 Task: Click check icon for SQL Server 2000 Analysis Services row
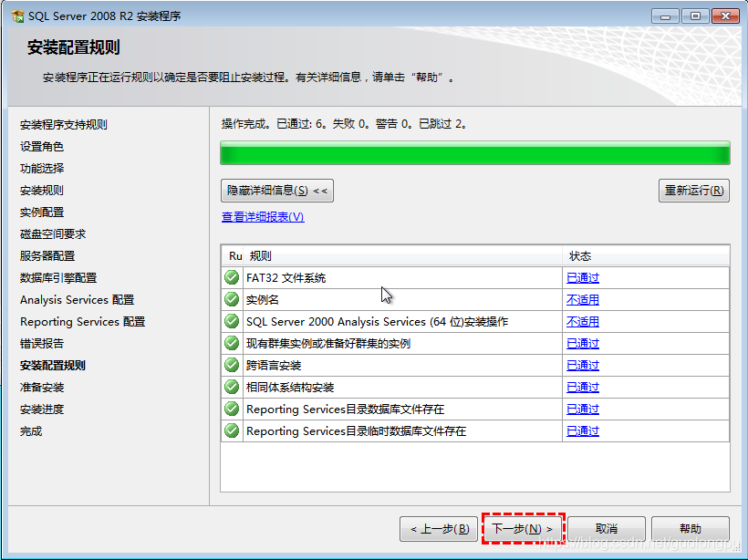pyautogui.click(x=232, y=321)
